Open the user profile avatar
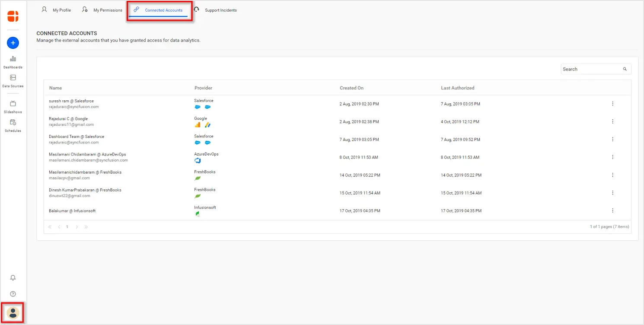Viewport: 644px width, 325px height. (x=13, y=313)
